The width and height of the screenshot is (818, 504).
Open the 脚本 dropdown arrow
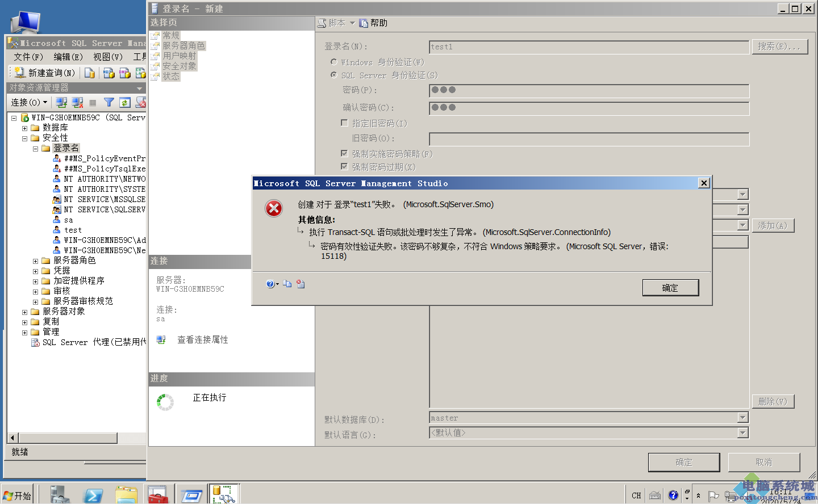[352, 23]
